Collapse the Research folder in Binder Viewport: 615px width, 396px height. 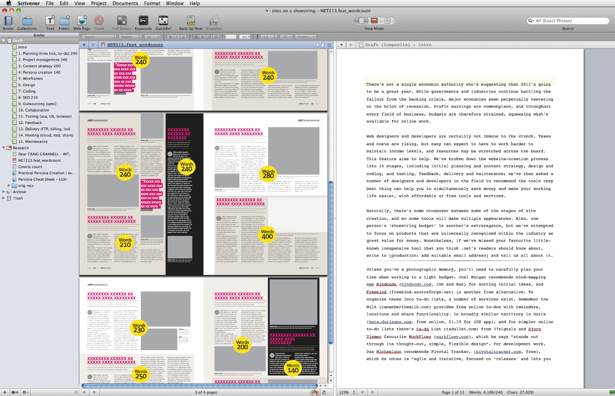pos(4,148)
